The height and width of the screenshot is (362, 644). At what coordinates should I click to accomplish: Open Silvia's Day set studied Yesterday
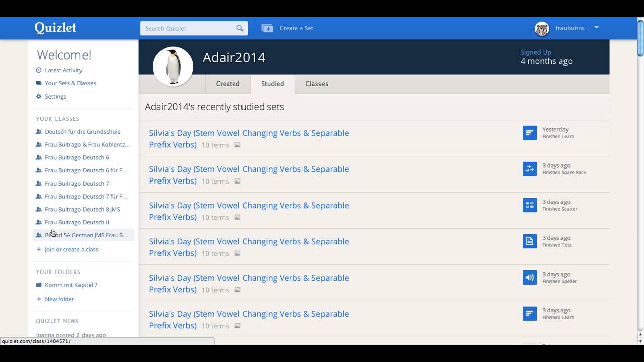point(249,138)
